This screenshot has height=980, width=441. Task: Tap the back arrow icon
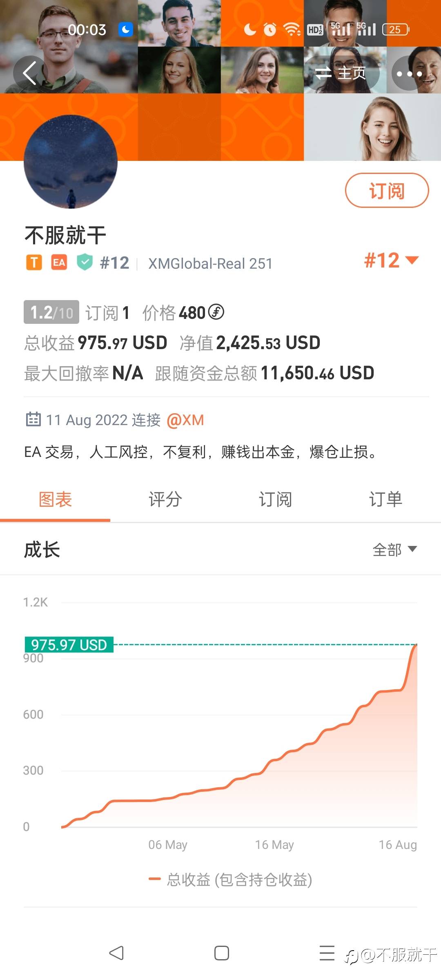(30, 73)
